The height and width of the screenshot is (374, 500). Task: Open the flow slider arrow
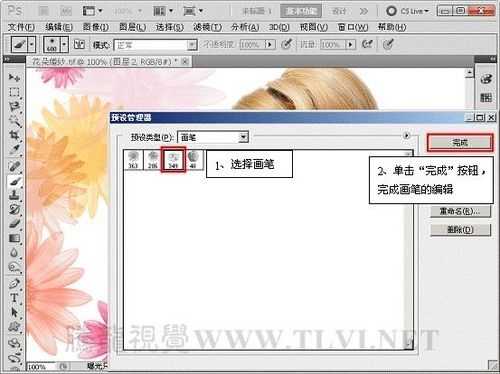350,44
